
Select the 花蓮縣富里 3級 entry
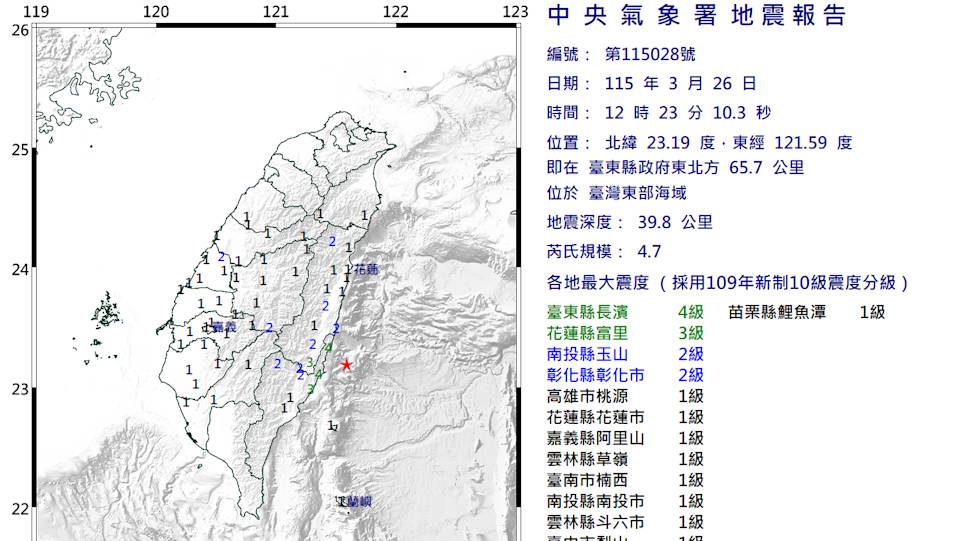point(625,333)
